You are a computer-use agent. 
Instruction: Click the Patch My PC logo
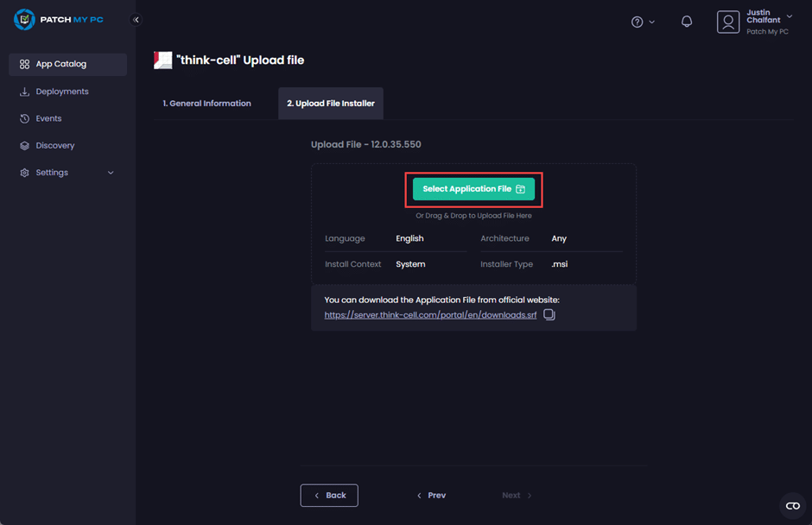pos(59,20)
